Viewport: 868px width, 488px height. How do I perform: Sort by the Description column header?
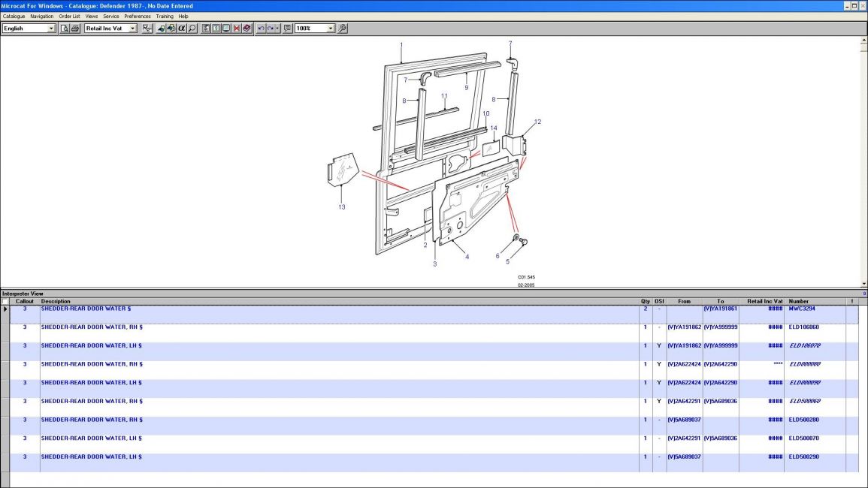340,302
